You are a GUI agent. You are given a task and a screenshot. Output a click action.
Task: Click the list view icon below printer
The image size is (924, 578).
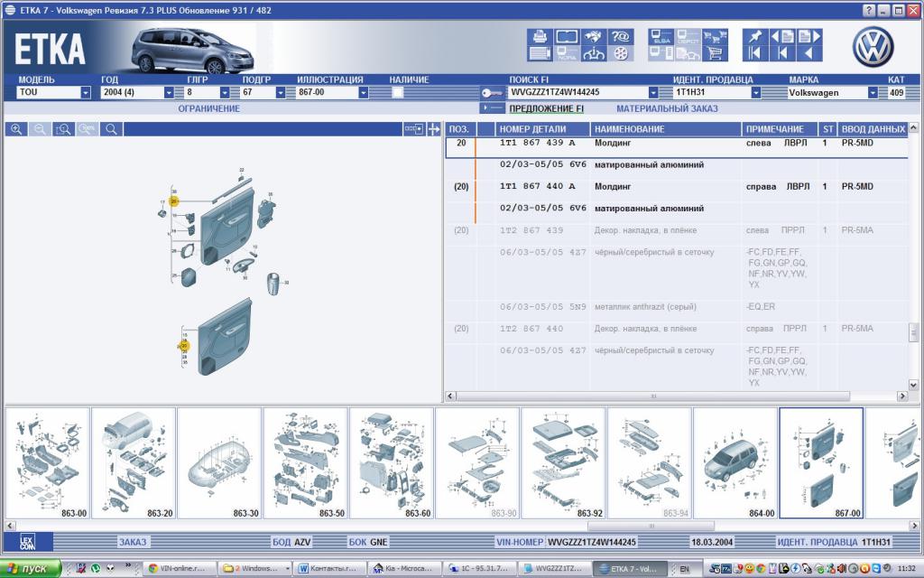[540, 53]
